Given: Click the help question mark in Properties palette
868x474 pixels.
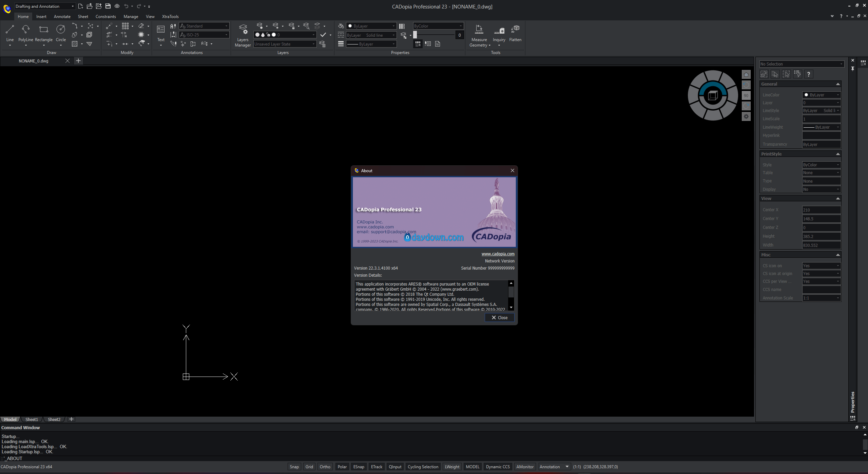Looking at the screenshot, I should click(x=809, y=74).
